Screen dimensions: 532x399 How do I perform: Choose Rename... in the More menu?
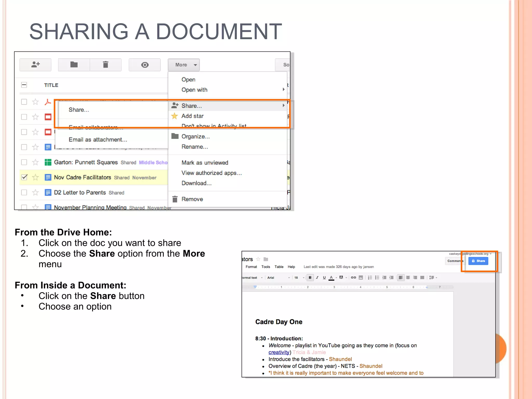pos(195,147)
